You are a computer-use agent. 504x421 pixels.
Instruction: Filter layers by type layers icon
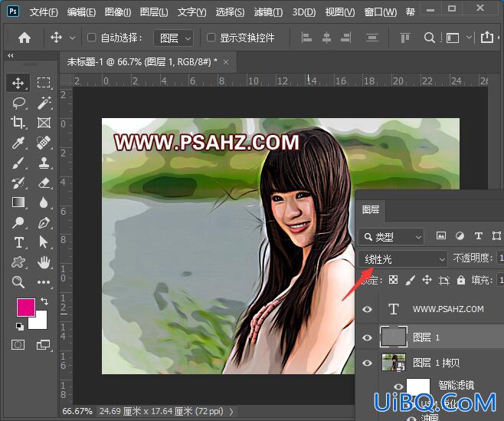pos(478,236)
